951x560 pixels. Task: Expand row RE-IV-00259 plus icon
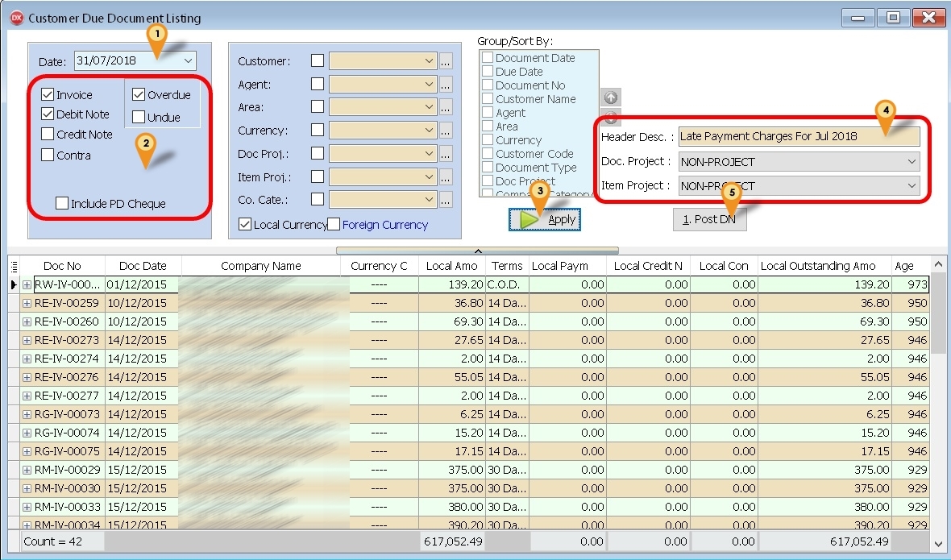[x=27, y=303]
